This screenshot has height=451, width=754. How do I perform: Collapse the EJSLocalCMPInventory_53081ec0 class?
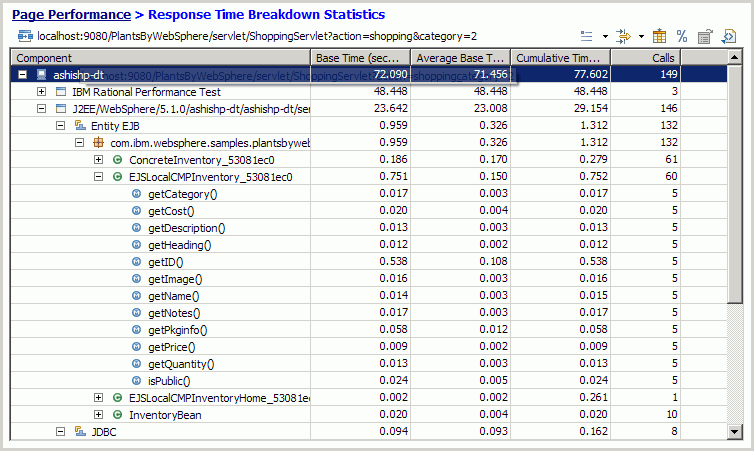click(x=98, y=176)
